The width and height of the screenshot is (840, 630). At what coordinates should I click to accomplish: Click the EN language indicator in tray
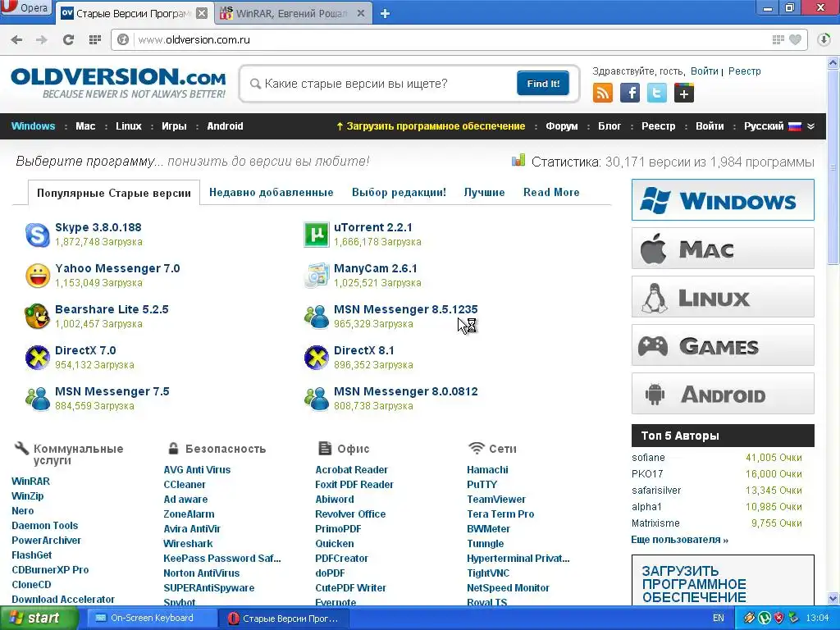(x=719, y=619)
